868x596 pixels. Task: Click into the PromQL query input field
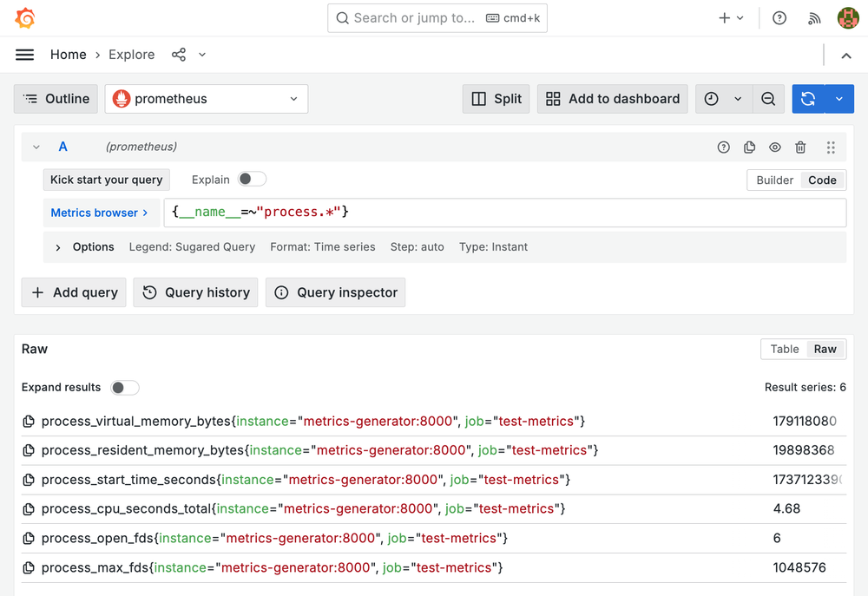coord(503,213)
